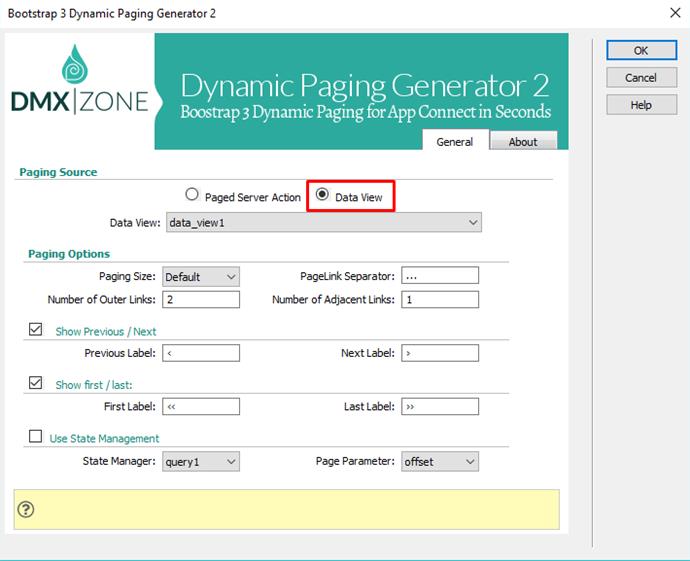
Task: Click the First Label input field
Action: click(x=201, y=406)
